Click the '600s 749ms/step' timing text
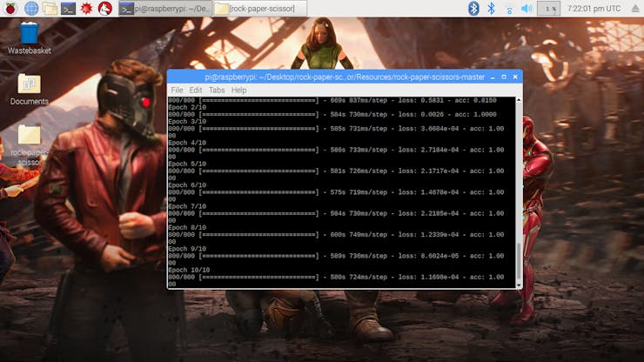Screen dimensions: 644x362 click(x=359, y=235)
